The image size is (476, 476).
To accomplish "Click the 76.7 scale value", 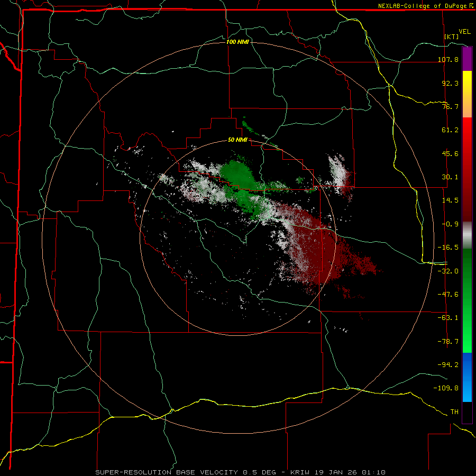I will click(450, 106).
